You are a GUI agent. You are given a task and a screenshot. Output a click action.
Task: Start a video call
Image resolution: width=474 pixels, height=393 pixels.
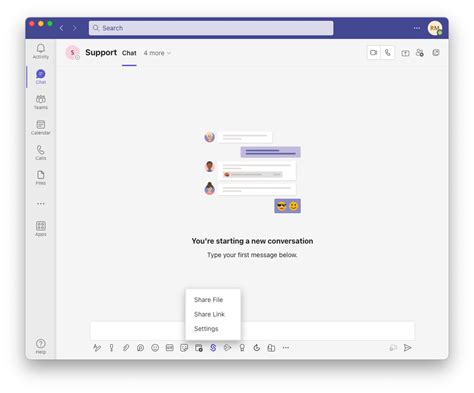(x=374, y=53)
